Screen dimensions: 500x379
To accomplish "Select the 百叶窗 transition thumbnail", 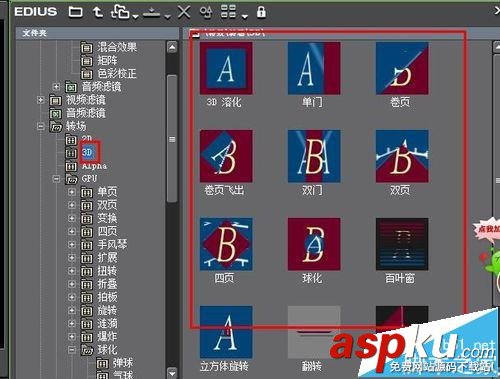I will (402, 244).
